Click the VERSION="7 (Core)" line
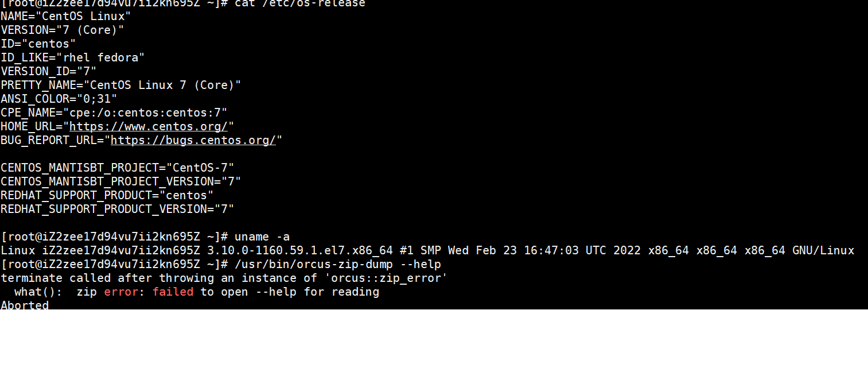Screen dimensions: 868x372 click(63, 30)
